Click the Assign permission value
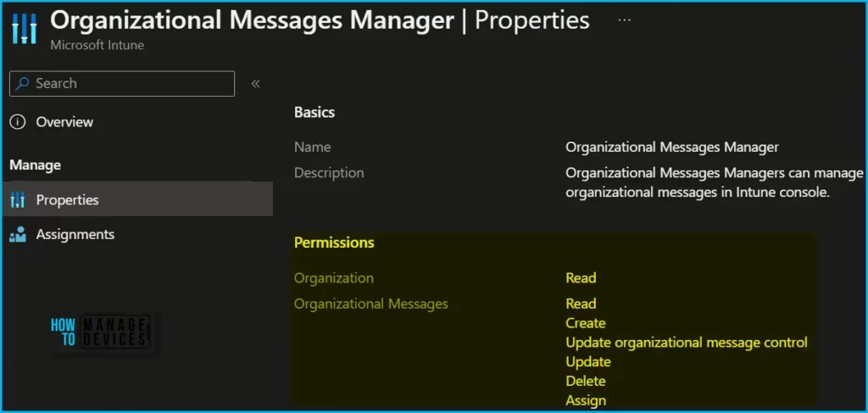This screenshot has width=868, height=413. tap(586, 400)
